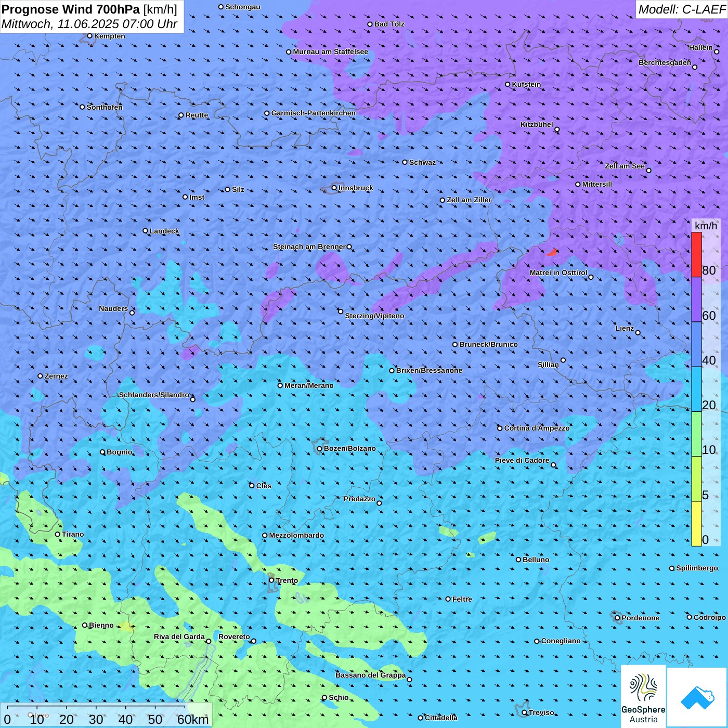Click the date 'Mittwoch, 11.06.2025 07:00 Uhr'

[x=89, y=24]
